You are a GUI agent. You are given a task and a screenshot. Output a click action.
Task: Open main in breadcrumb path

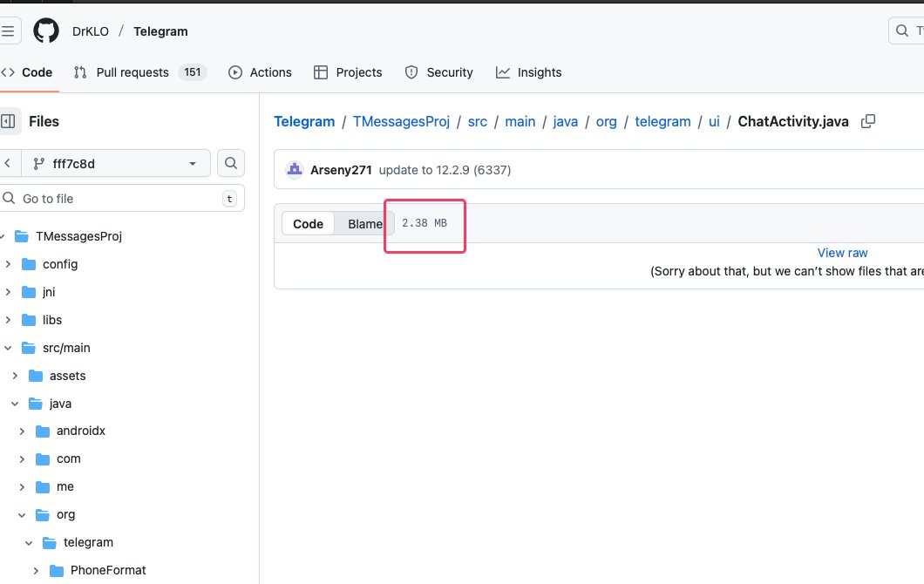520,121
